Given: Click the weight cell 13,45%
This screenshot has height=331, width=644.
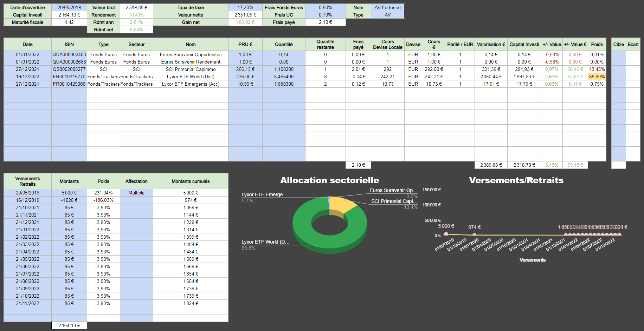Looking at the screenshot, I should [597, 69].
